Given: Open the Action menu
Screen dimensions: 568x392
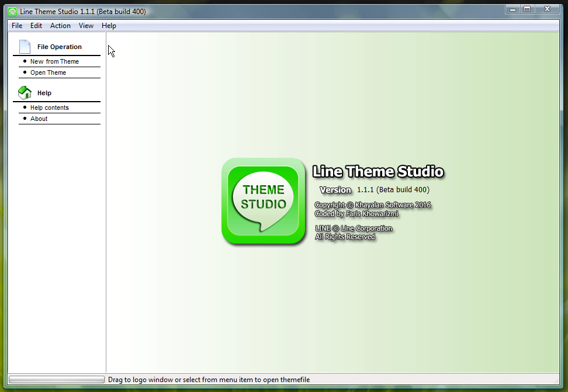Looking at the screenshot, I should pyautogui.click(x=60, y=26).
